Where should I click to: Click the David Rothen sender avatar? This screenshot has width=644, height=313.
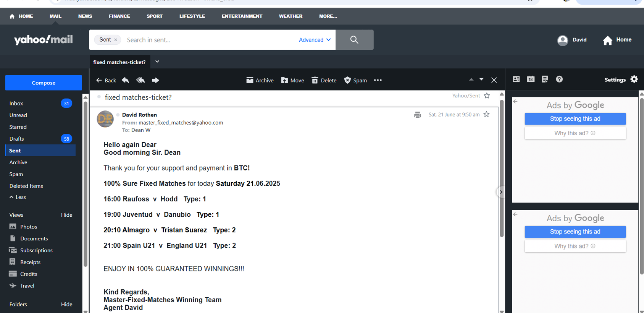pyautogui.click(x=105, y=119)
